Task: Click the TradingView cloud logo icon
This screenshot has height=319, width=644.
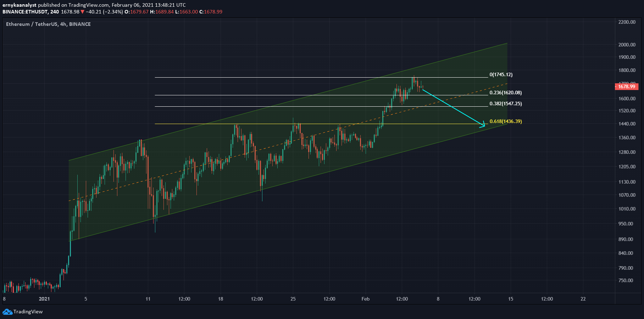Action: point(7,312)
